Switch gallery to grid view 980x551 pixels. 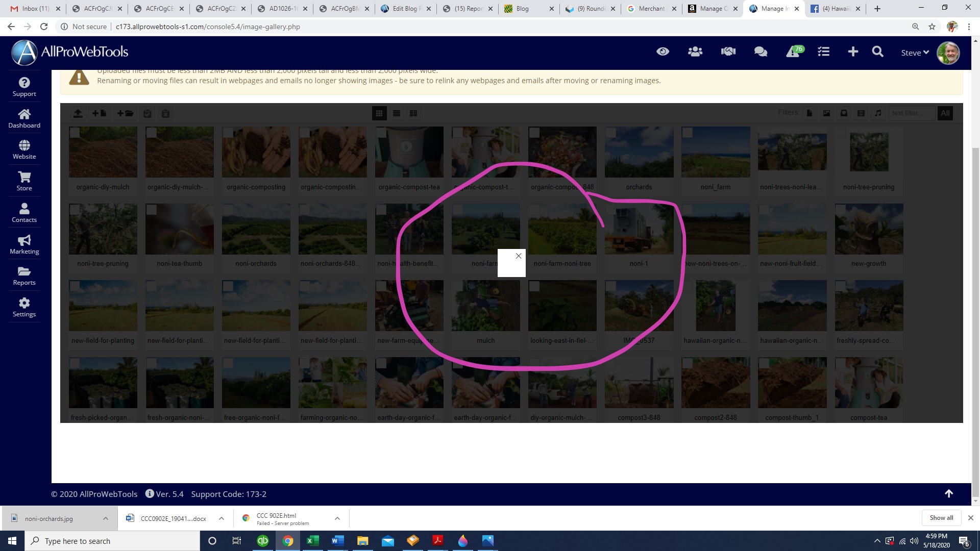point(379,113)
